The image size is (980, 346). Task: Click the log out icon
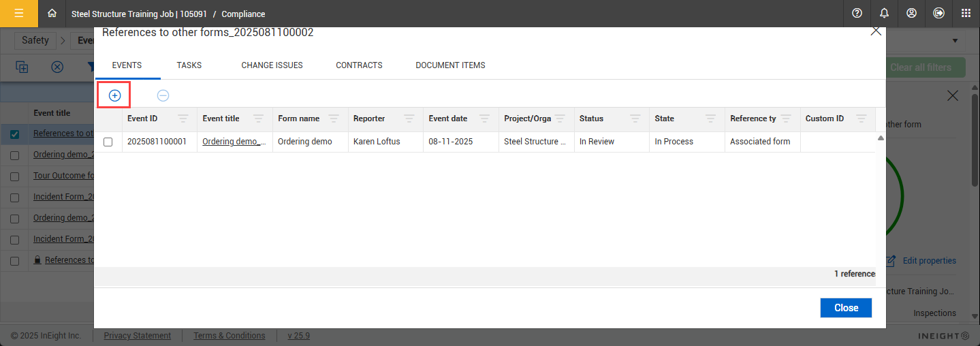pyautogui.click(x=938, y=13)
